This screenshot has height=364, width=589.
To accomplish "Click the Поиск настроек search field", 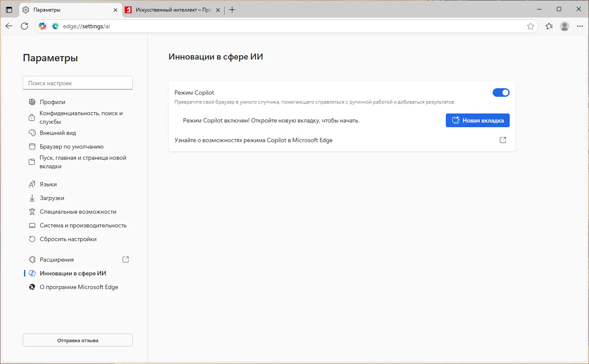I will [78, 83].
